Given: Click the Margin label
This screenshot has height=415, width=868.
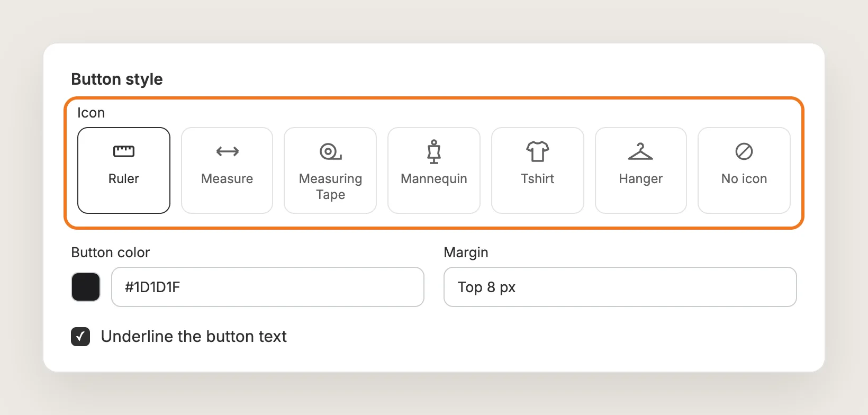Looking at the screenshot, I should click(466, 253).
